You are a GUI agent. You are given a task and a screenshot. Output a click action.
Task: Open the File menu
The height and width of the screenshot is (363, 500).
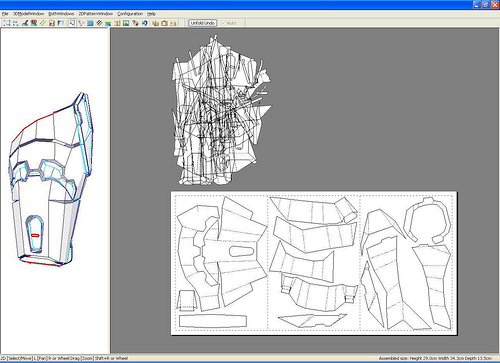click(5, 14)
